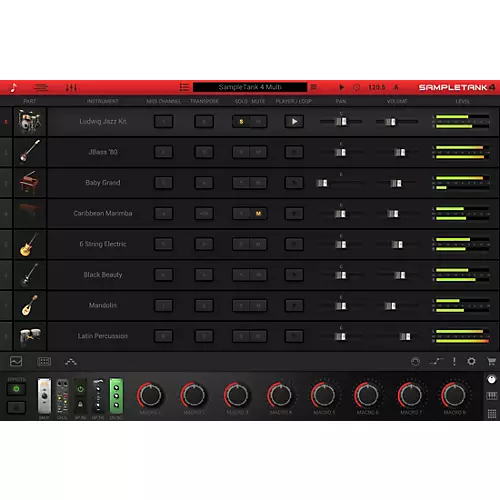Open the shopping cart store icon

point(491,361)
